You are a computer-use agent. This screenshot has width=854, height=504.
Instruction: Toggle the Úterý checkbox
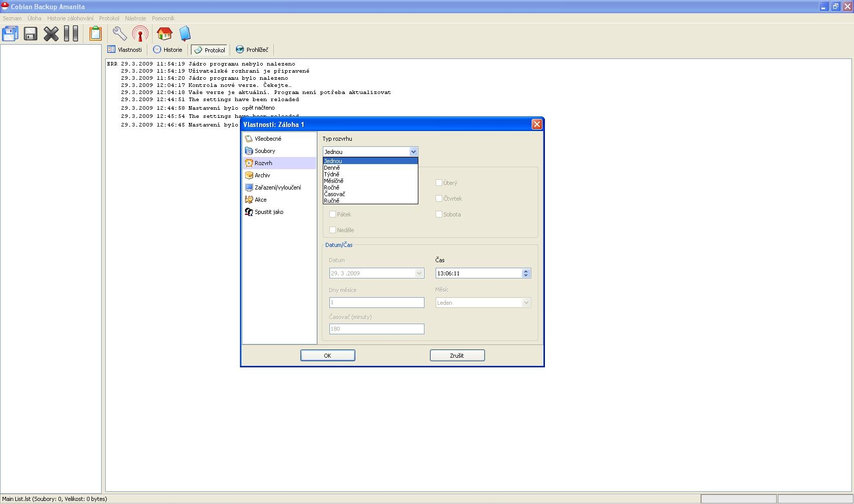tap(439, 182)
